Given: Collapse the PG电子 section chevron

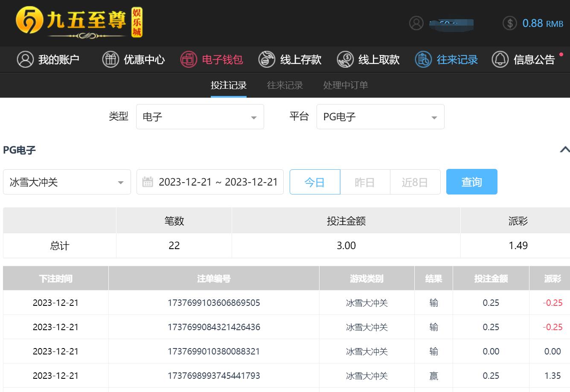Looking at the screenshot, I should point(564,150).
